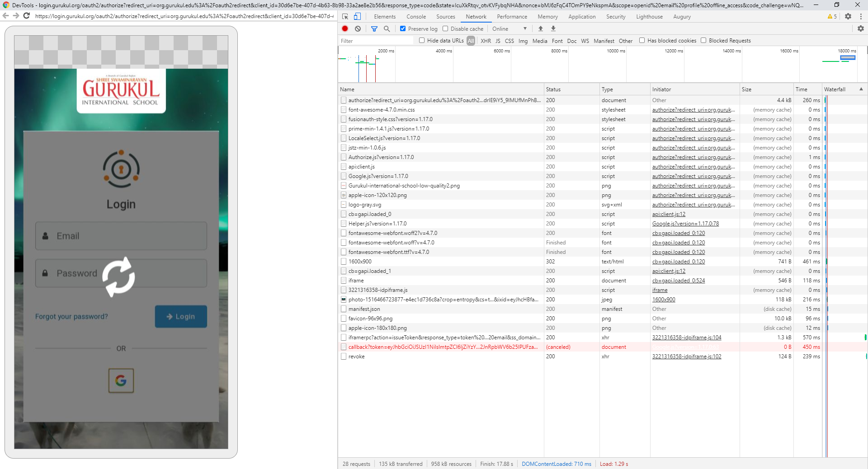Open the Security tab
The width and height of the screenshot is (868, 469).
(616, 17)
